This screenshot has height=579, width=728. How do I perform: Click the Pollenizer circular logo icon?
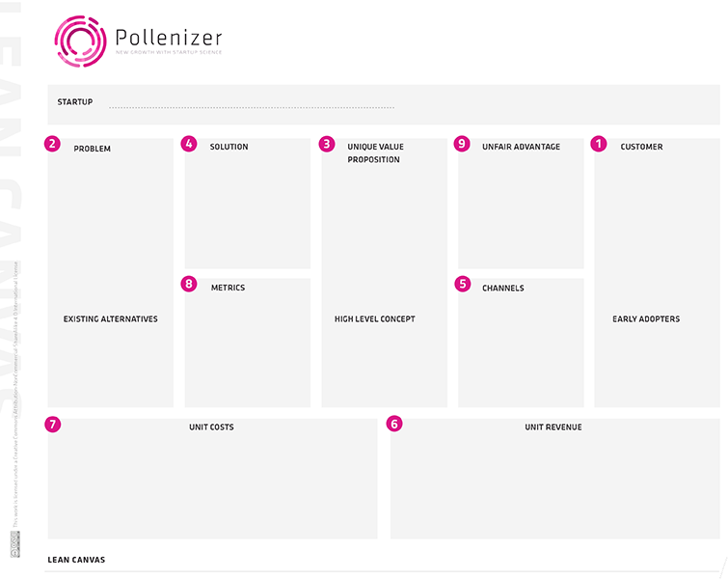79,41
